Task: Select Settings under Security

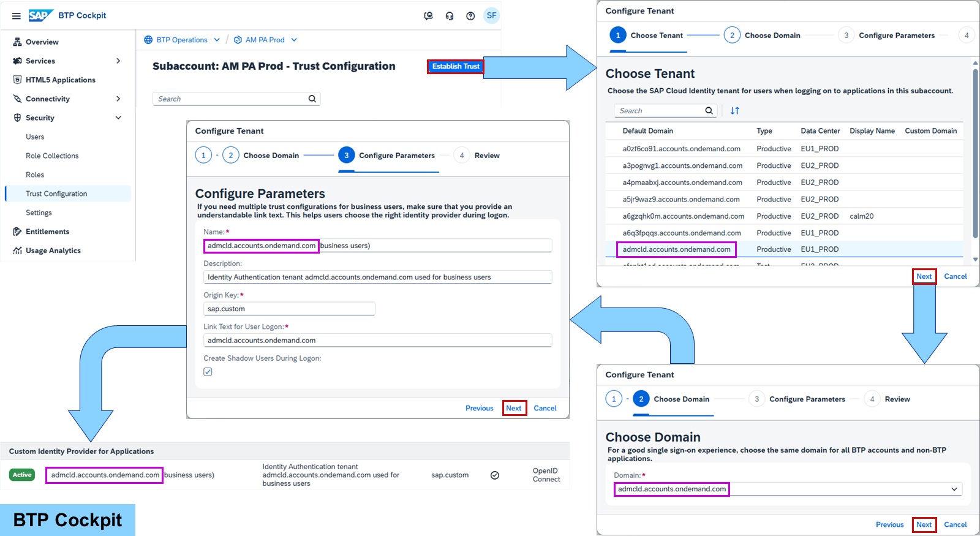Action: (39, 213)
